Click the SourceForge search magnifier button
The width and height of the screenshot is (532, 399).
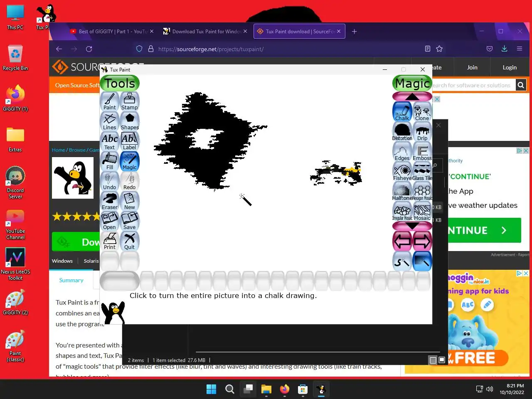(521, 85)
